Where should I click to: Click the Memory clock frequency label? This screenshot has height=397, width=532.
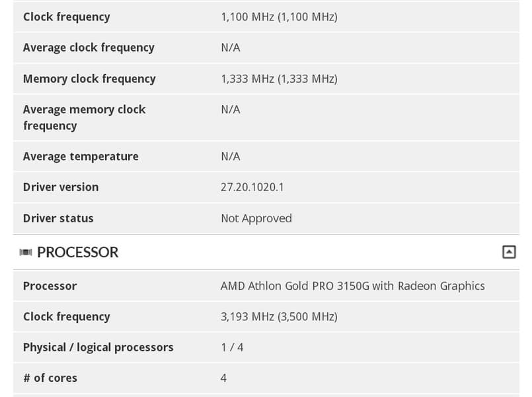pos(89,79)
